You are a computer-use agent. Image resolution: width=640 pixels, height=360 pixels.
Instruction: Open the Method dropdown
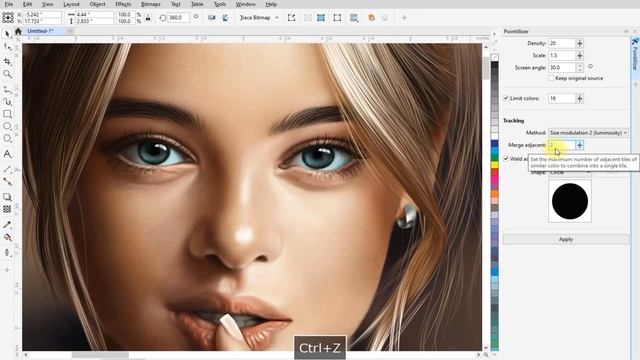click(x=588, y=133)
